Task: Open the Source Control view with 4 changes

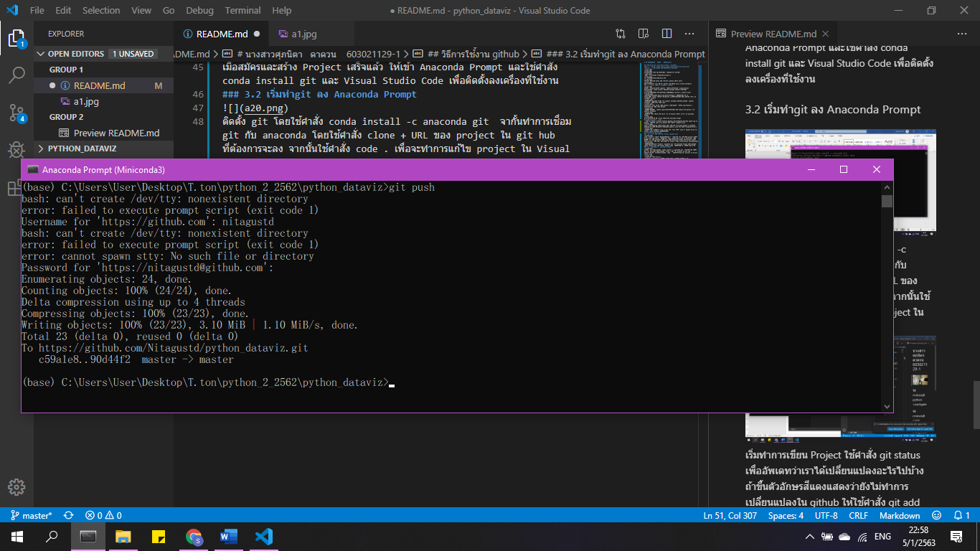Action: [x=17, y=112]
